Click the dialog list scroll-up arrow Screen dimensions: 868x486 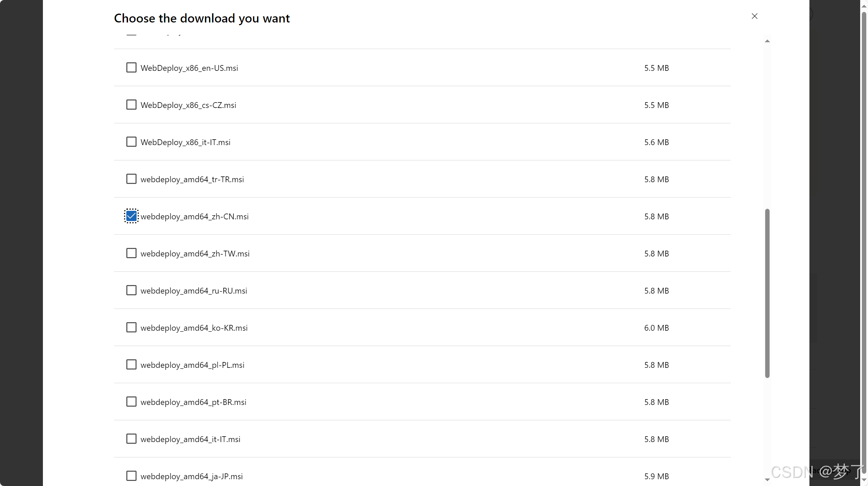pyautogui.click(x=767, y=41)
